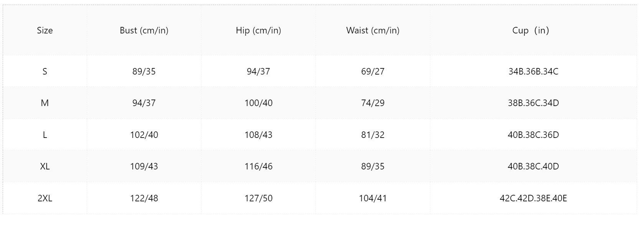
Task: Select the Waist (cm/in) header cell
Action: click(373, 30)
